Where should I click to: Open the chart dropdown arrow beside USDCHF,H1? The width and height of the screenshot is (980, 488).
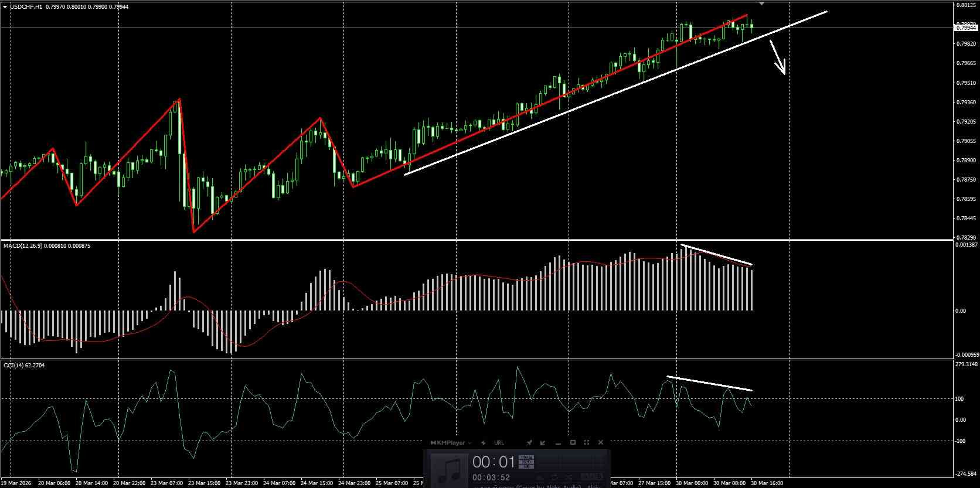[5, 6]
